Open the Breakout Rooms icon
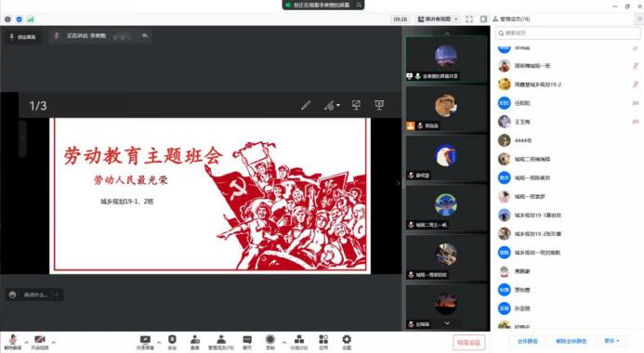The height and width of the screenshot is (353, 644). (x=299, y=342)
